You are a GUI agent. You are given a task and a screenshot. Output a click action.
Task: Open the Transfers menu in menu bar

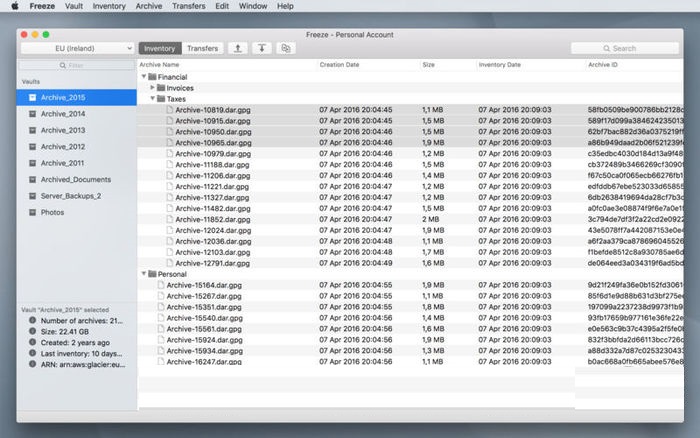pyautogui.click(x=188, y=6)
